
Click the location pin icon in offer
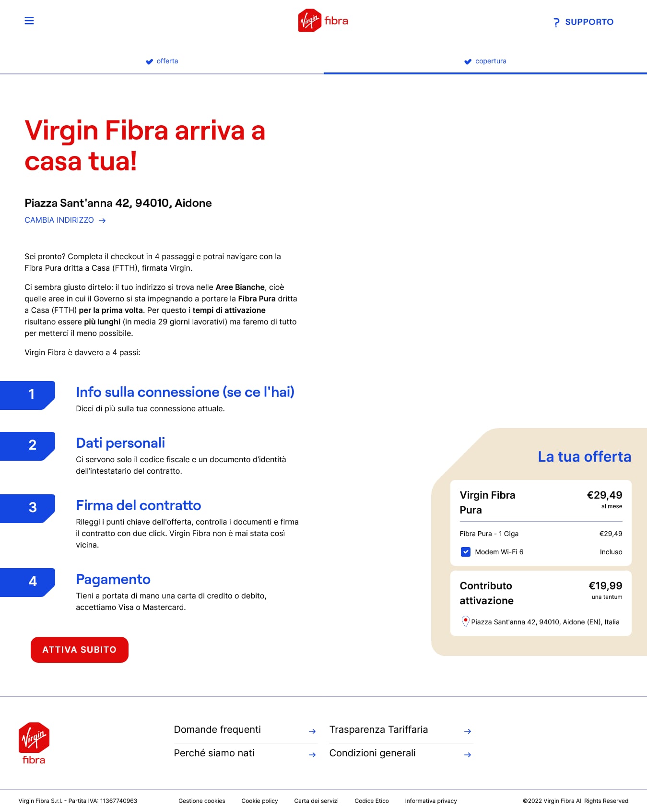click(x=465, y=621)
